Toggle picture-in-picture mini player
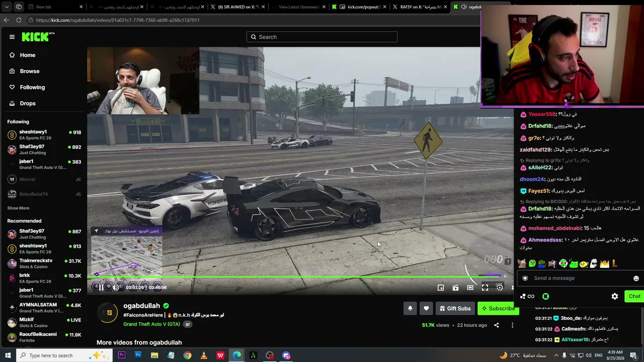644x362 pixels. pos(441,288)
